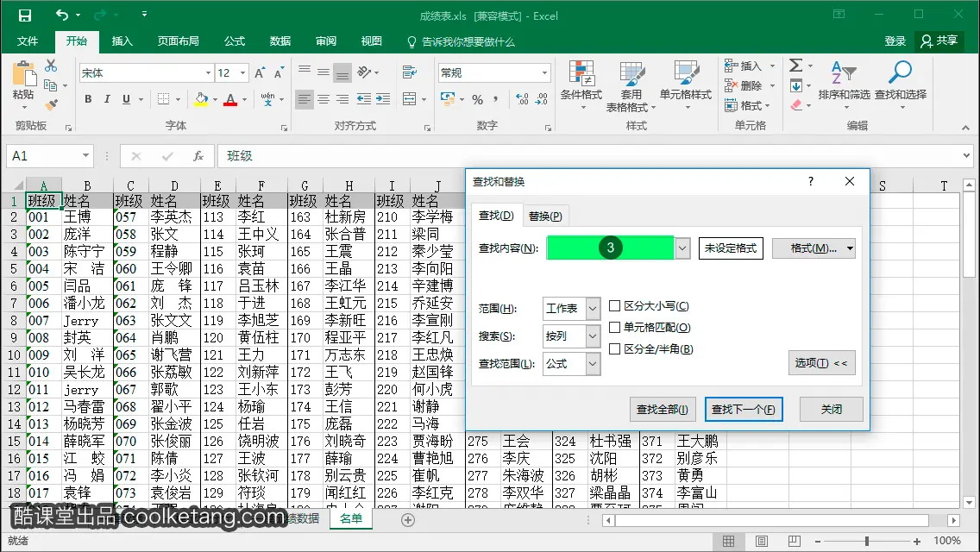The image size is (980, 552).
Task: Open the number format dropdown 常规
Action: [x=544, y=73]
